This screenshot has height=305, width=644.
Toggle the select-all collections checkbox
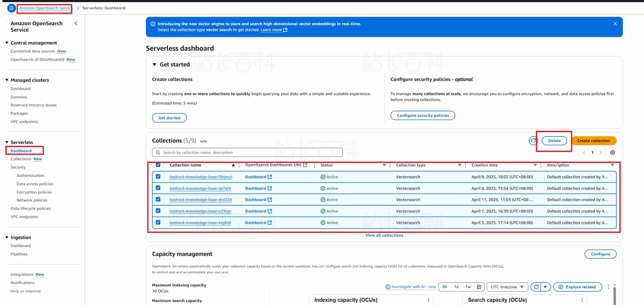(x=158, y=165)
